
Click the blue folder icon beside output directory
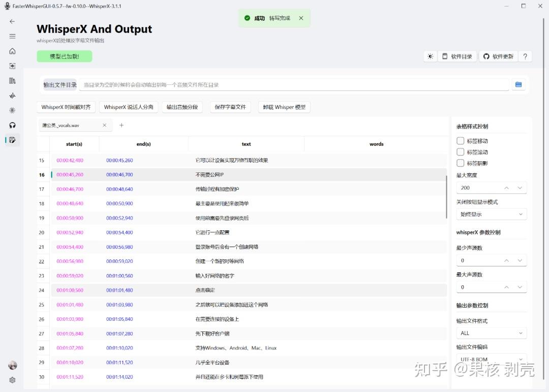click(518, 84)
